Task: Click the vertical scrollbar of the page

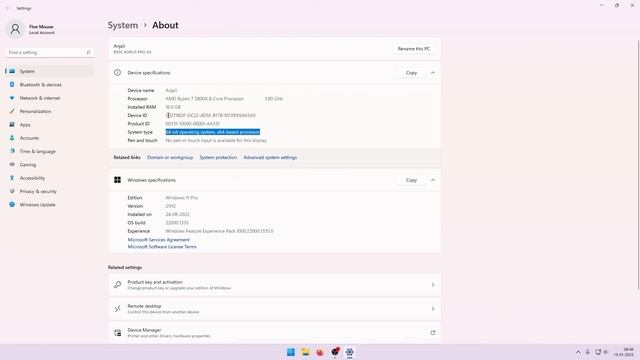Action: click(x=638, y=165)
